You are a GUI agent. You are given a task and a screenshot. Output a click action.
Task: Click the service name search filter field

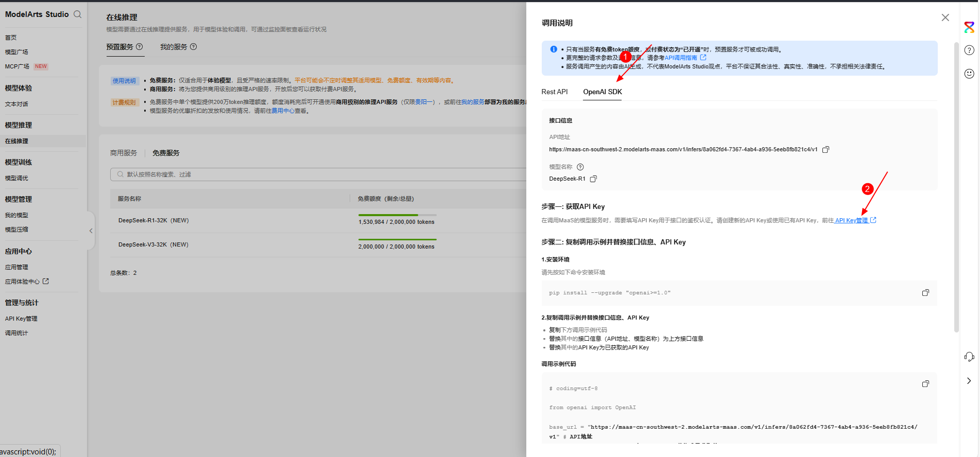pos(318,174)
